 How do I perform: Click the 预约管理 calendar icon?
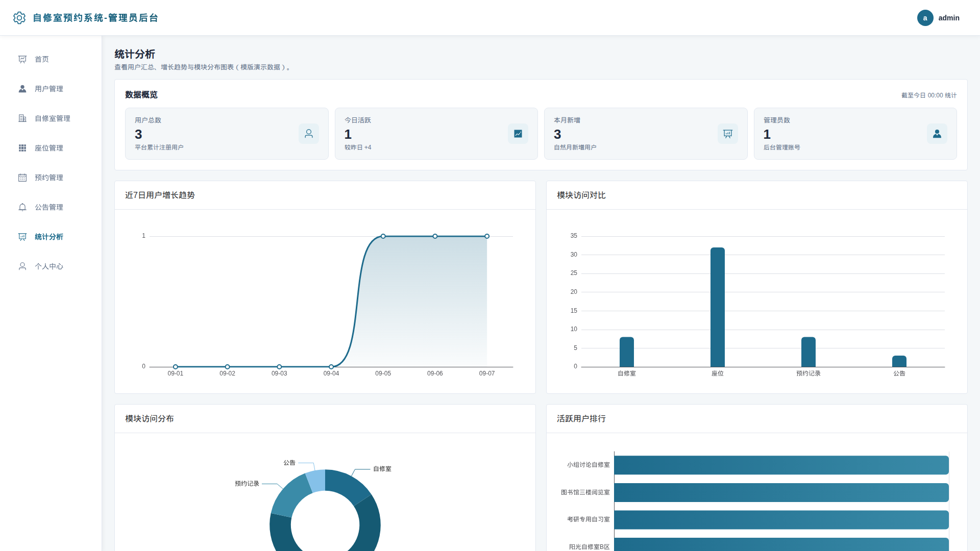22,178
